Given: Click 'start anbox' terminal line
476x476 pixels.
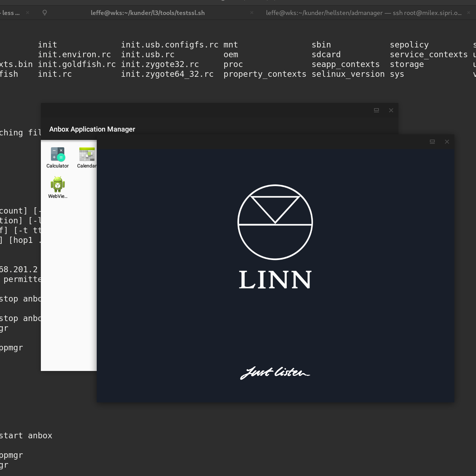Looking at the screenshot, I should (26, 436).
